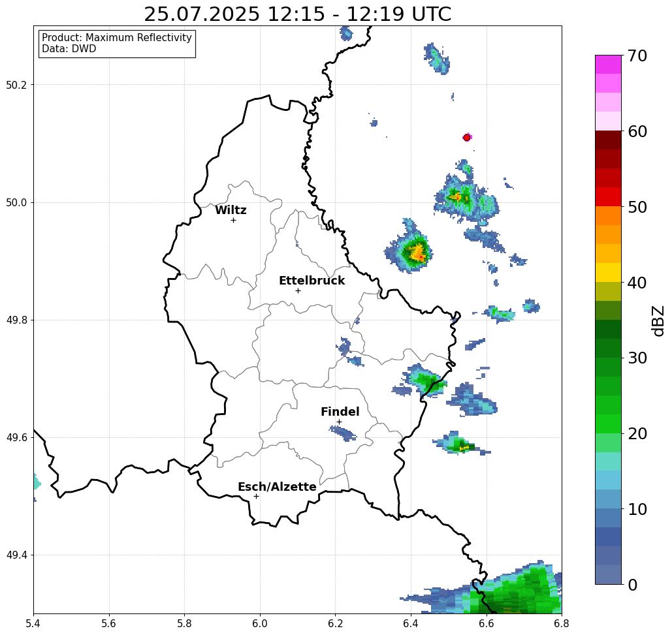
Task: Click the longitude axis label 6.0
Action: coord(260,623)
